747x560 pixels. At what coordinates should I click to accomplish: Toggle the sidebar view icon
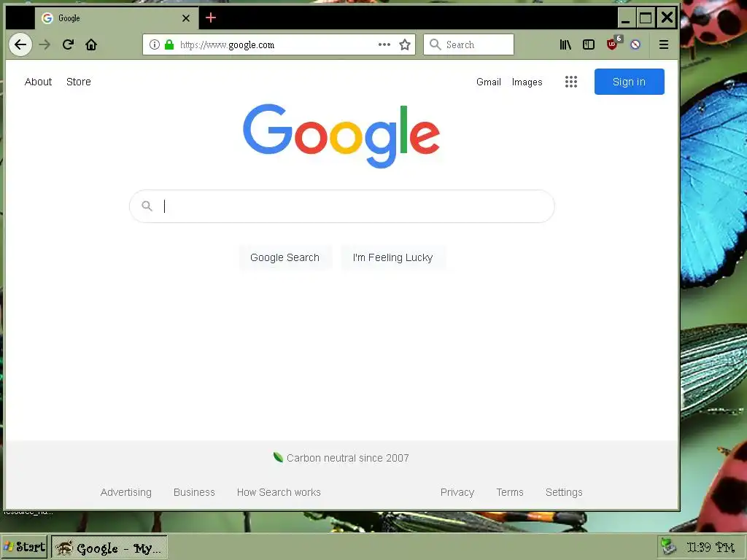(589, 44)
